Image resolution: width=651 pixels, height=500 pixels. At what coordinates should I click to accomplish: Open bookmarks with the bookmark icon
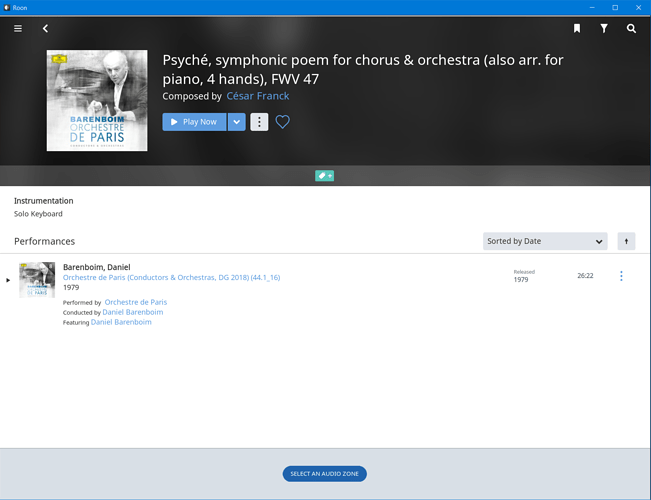pos(577,28)
